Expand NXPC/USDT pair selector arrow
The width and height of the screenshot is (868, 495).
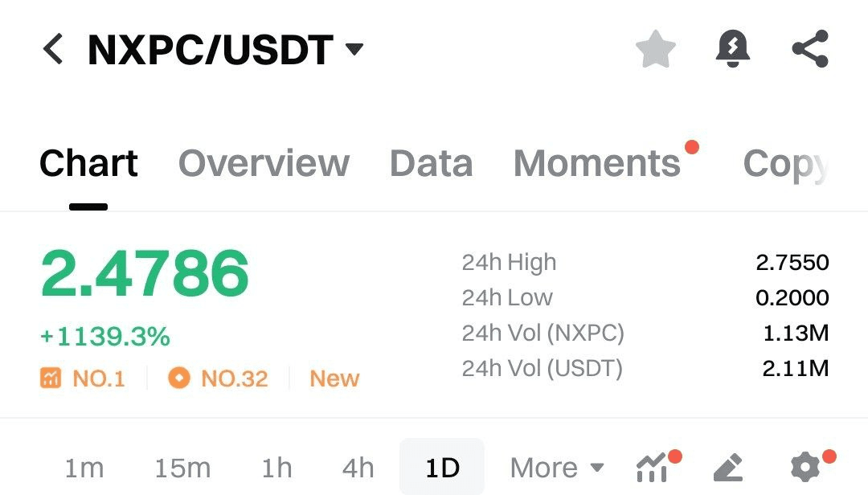click(x=354, y=49)
